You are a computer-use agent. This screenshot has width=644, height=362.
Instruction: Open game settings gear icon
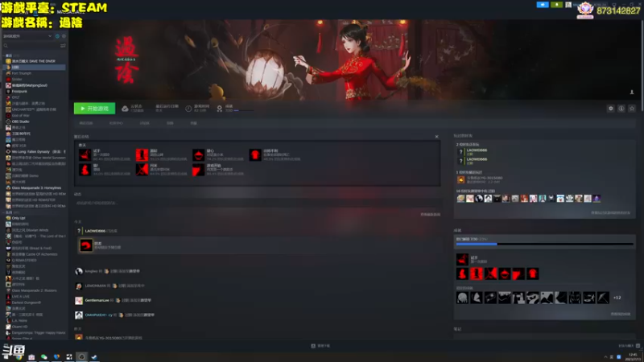click(x=611, y=109)
